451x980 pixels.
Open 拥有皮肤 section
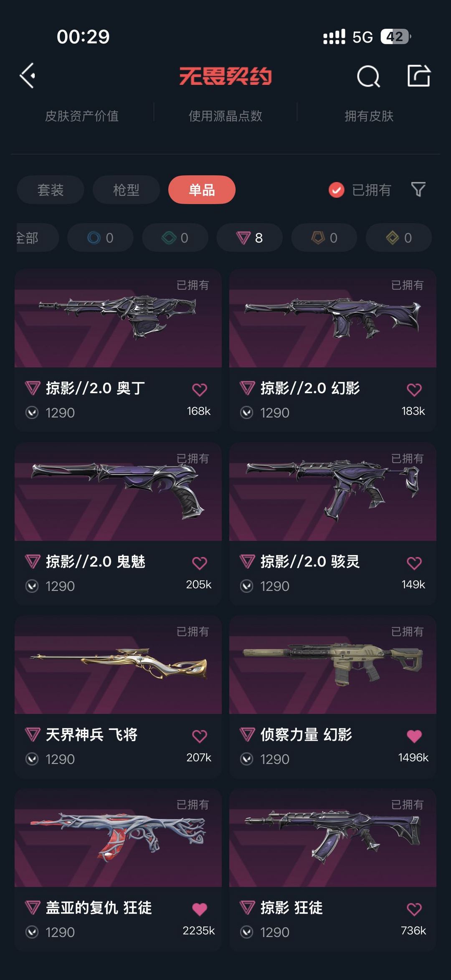[369, 116]
